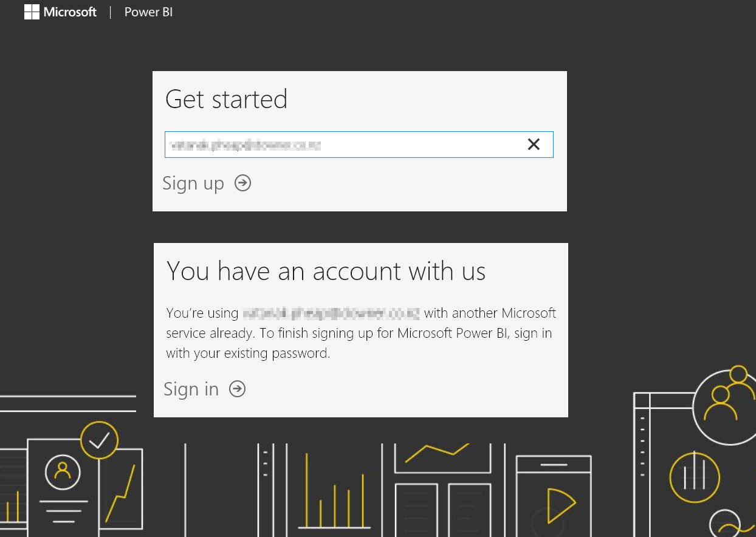Click the Sign in link
The height and width of the screenshot is (537, 756).
(x=191, y=389)
